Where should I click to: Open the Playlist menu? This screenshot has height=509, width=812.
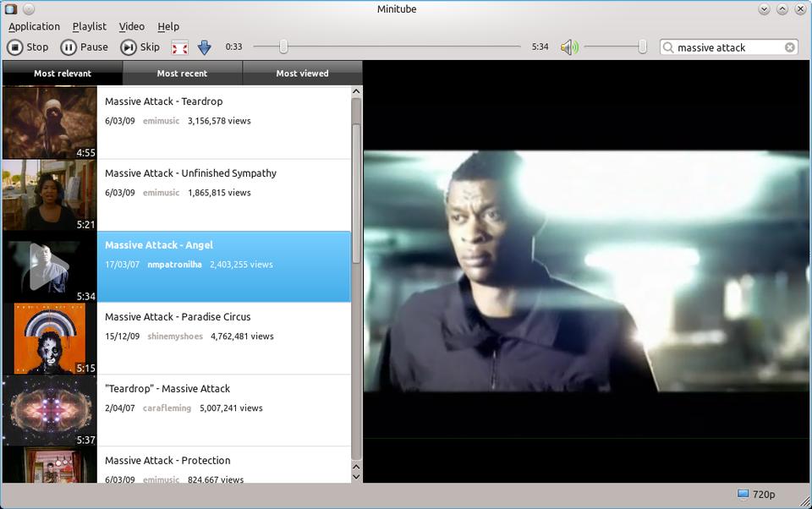tap(90, 26)
